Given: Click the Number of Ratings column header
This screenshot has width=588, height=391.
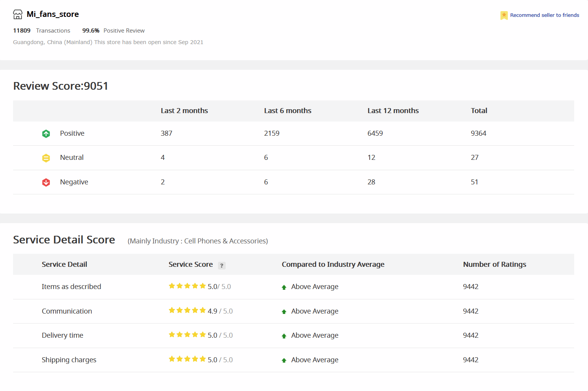Looking at the screenshot, I should [494, 264].
